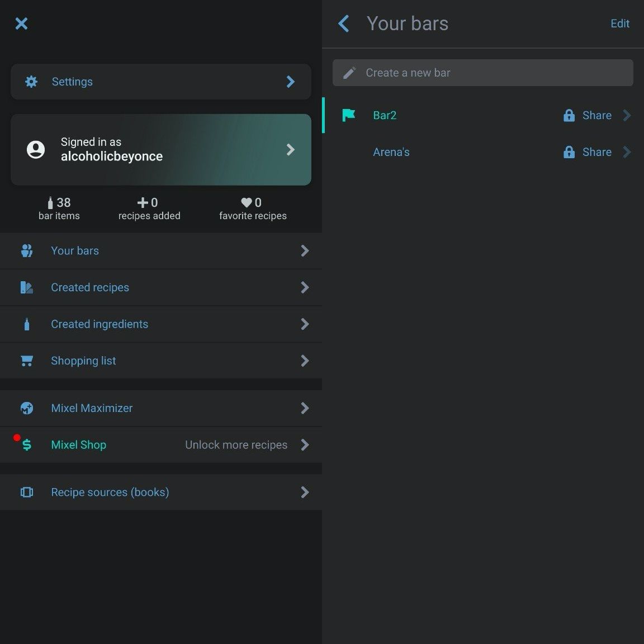Click Share for the Arena's bar
The height and width of the screenshot is (644, 644).
point(596,152)
